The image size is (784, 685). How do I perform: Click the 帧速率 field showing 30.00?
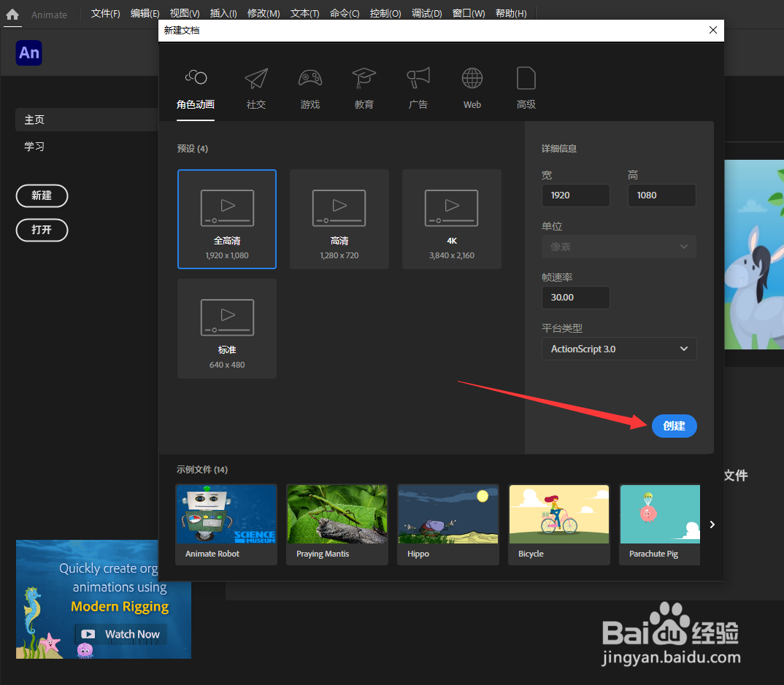pos(576,298)
